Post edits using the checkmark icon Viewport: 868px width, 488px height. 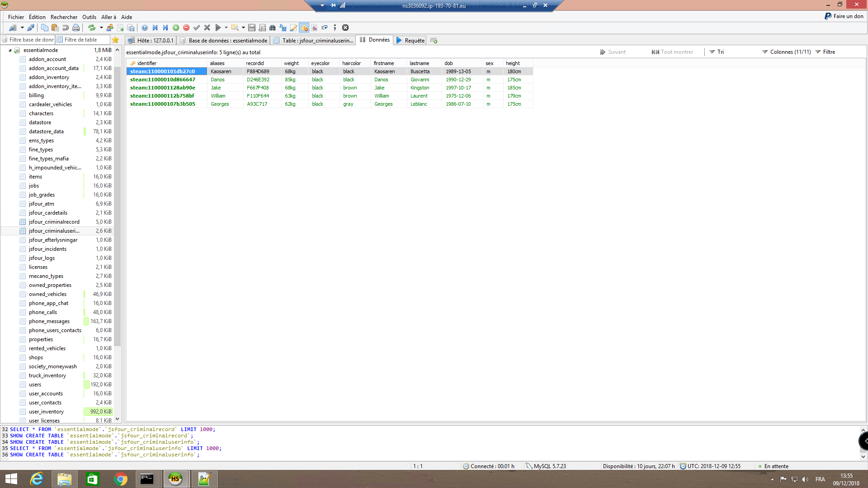pyautogui.click(x=197, y=28)
